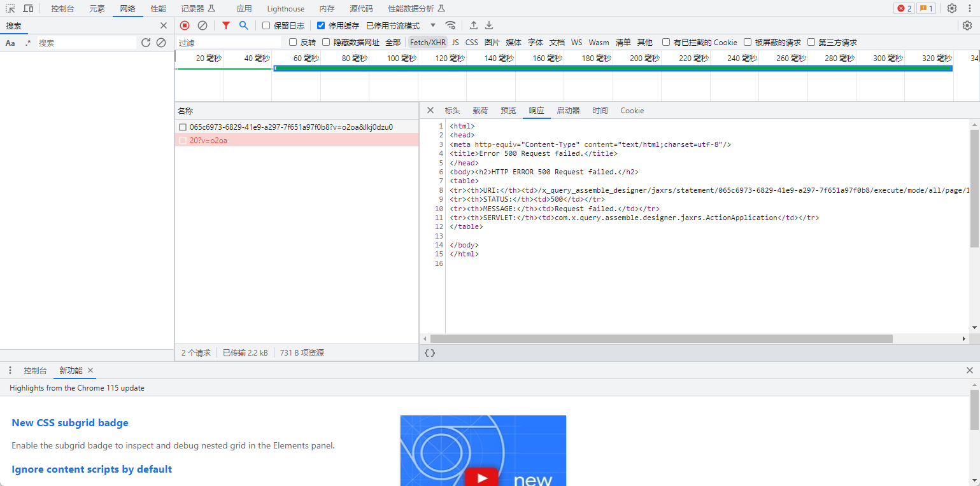The image size is (980, 486).
Task: Click the export HAR download icon
Action: tap(489, 25)
